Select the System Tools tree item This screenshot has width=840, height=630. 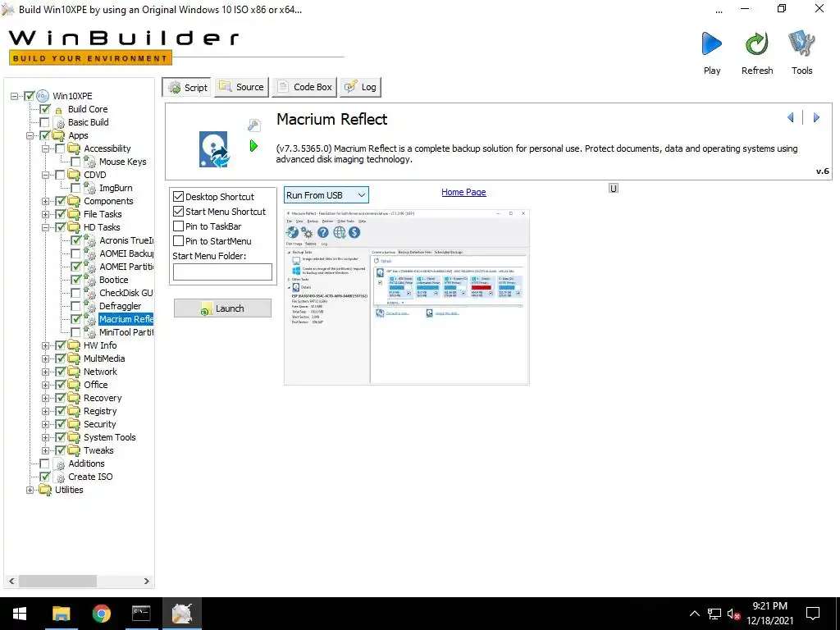point(109,437)
